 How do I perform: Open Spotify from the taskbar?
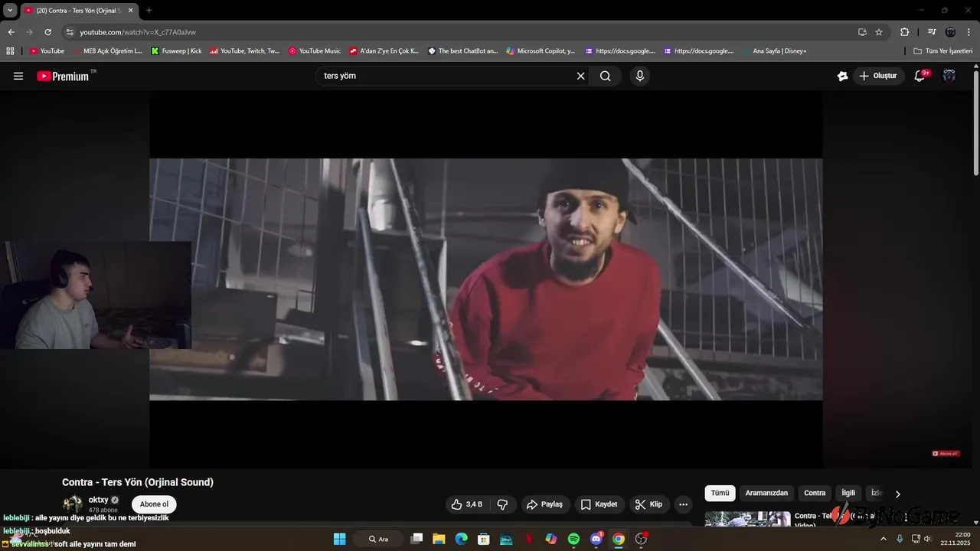tap(573, 539)
